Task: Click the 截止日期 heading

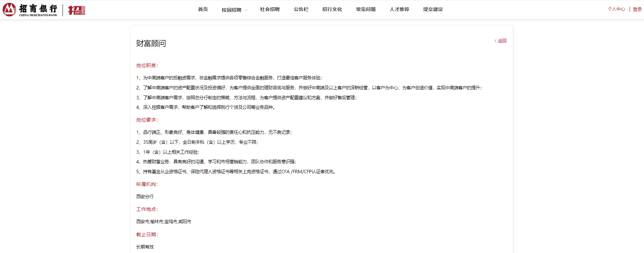Action: pos(147,235)
